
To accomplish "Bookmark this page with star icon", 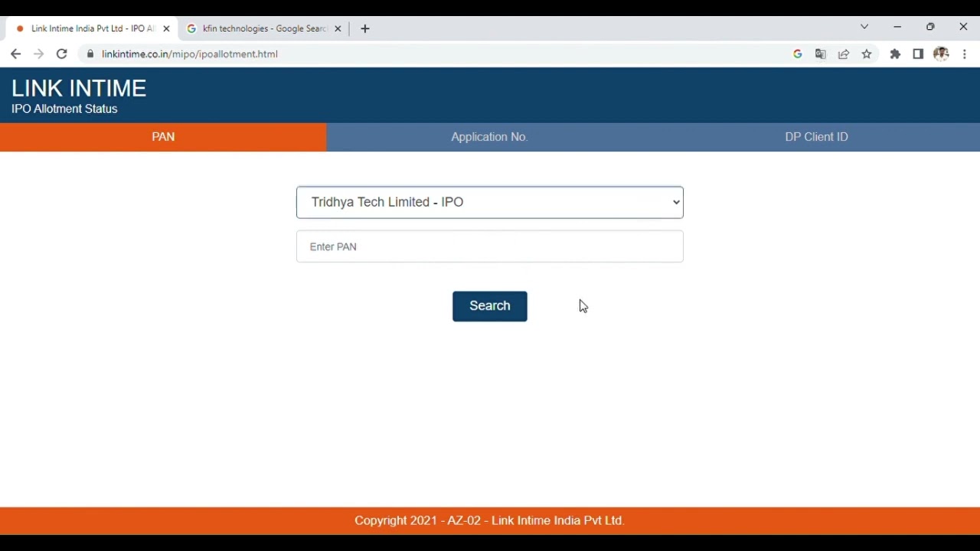I will click(867, 54).
